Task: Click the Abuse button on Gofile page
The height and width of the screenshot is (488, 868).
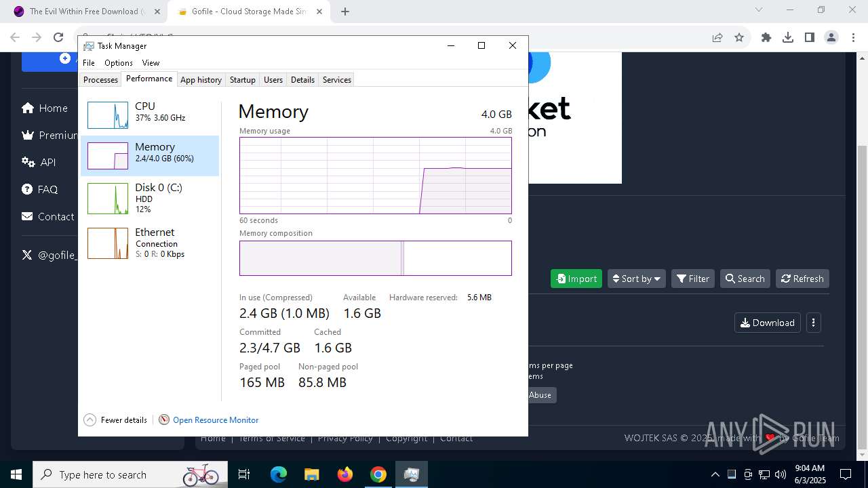Action: pos(540,395)
